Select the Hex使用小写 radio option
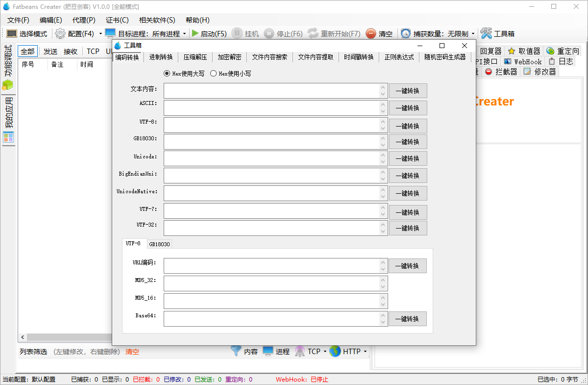588x385 pixels. click(x=213, y=74)
